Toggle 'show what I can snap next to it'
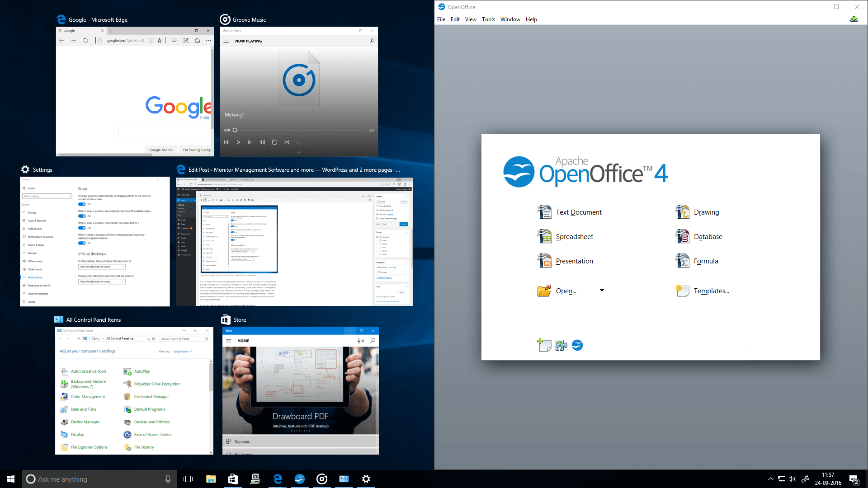Image resolution: width=868 pixels, height=488 pixels. tap(81, 228)
